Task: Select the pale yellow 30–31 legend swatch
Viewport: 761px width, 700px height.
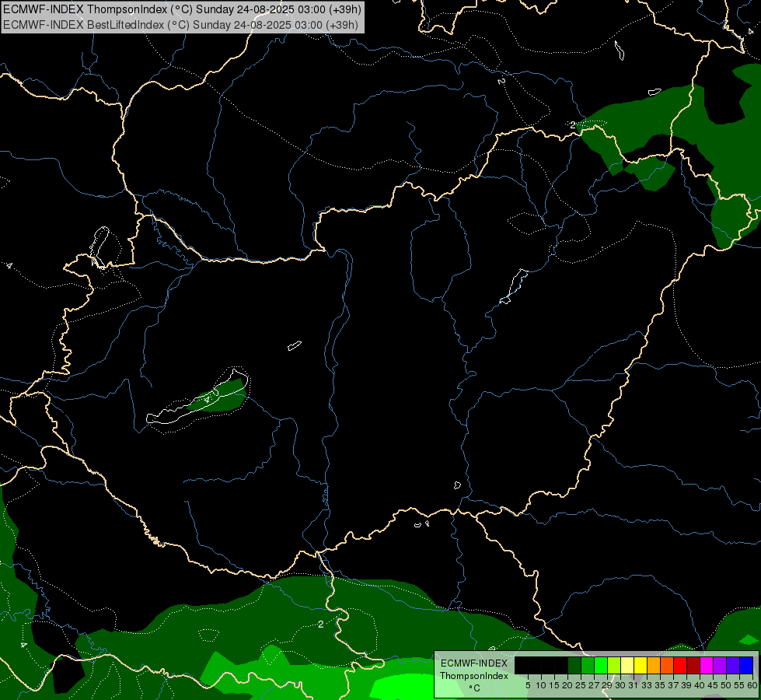Action: pyautogui.click(x=627, y=665)
